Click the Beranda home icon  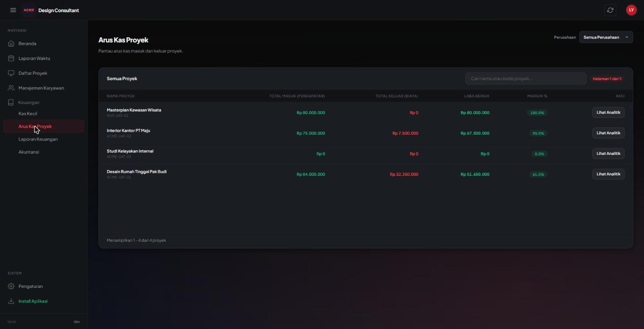[x=11, y=44]
